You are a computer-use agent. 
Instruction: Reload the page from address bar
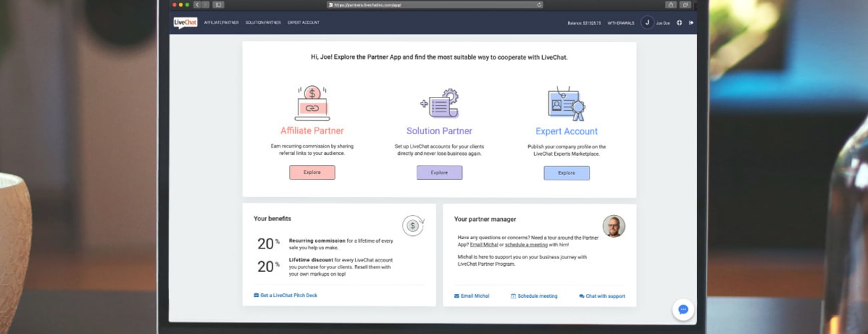pos(539,5)
